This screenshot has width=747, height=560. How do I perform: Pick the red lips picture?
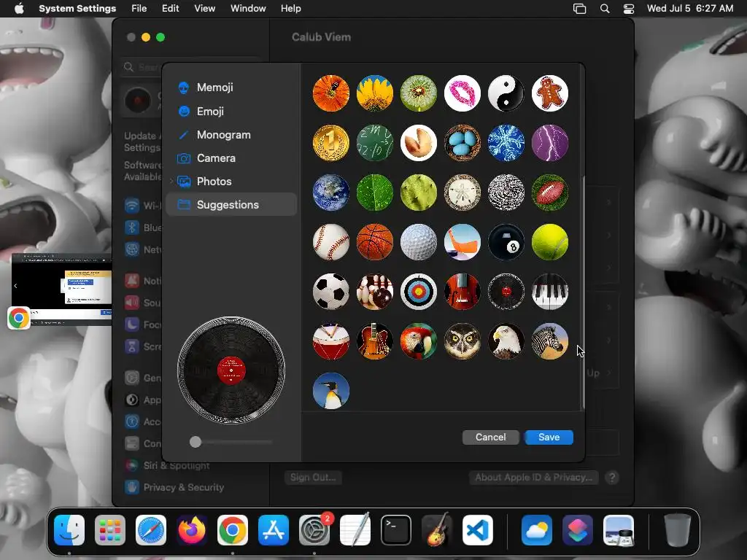462,93
